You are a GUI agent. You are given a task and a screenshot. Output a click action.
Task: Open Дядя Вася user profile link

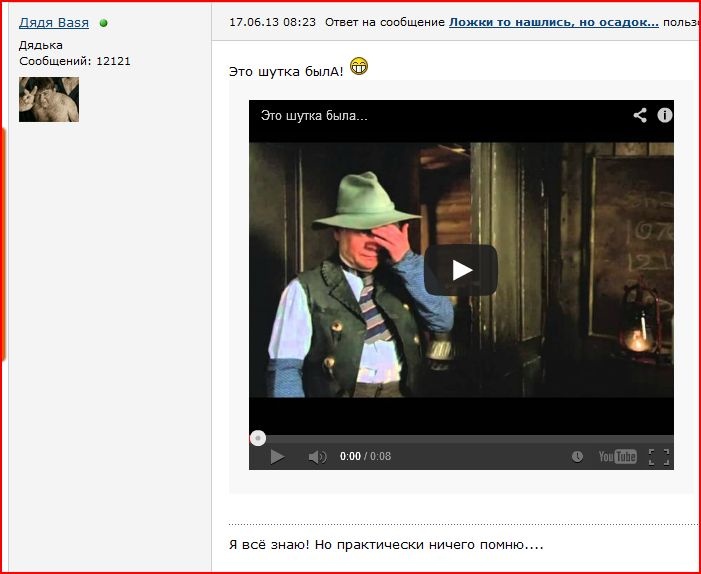pyautogui.click(x=54, y=22)
